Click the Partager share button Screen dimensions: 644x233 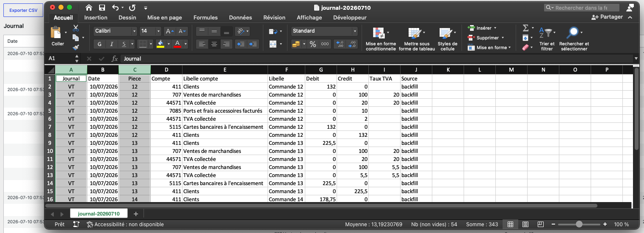pos(607,17)
